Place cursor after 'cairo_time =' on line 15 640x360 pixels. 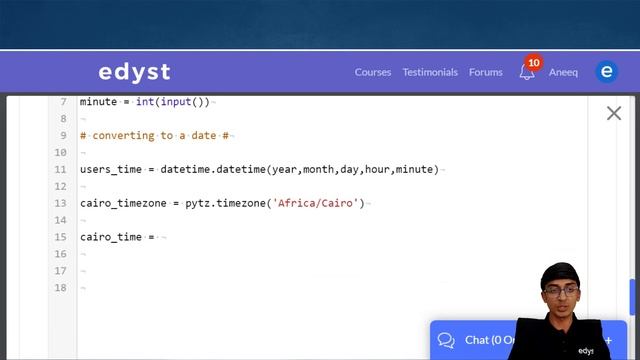158,237
